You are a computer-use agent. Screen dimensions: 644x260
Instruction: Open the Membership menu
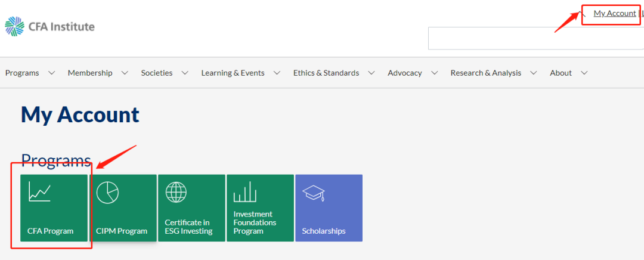pos(90,73)
